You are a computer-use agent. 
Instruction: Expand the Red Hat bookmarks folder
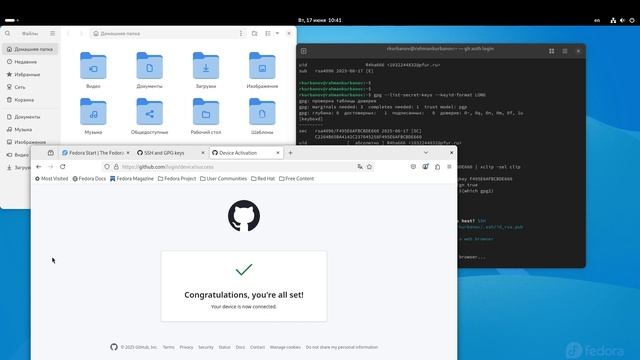(263, 178)
